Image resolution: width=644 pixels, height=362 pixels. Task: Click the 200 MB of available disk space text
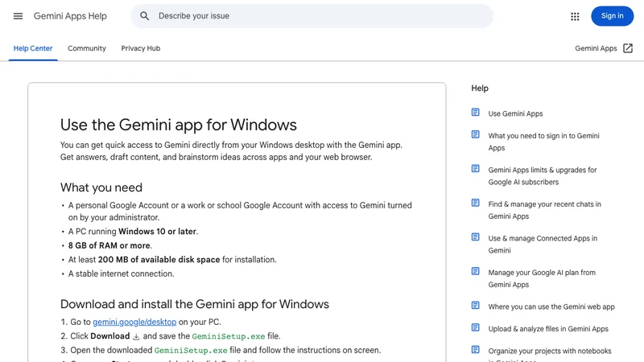point(159,260)
